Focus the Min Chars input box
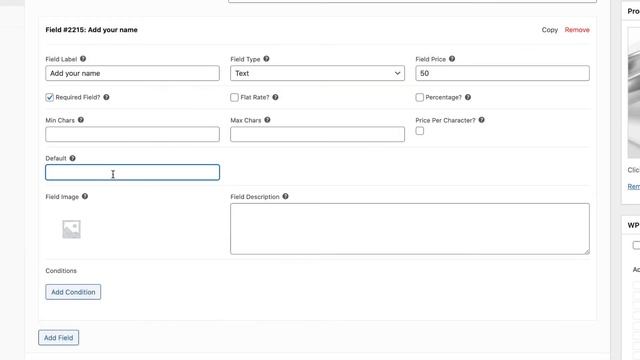 point(132,134)
